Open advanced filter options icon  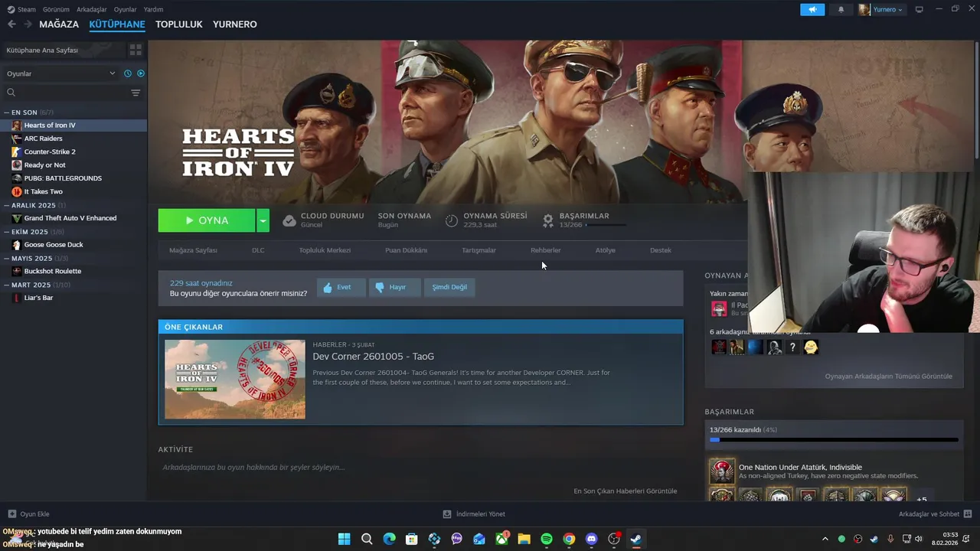pyautogui.click(x=136, y=93)
